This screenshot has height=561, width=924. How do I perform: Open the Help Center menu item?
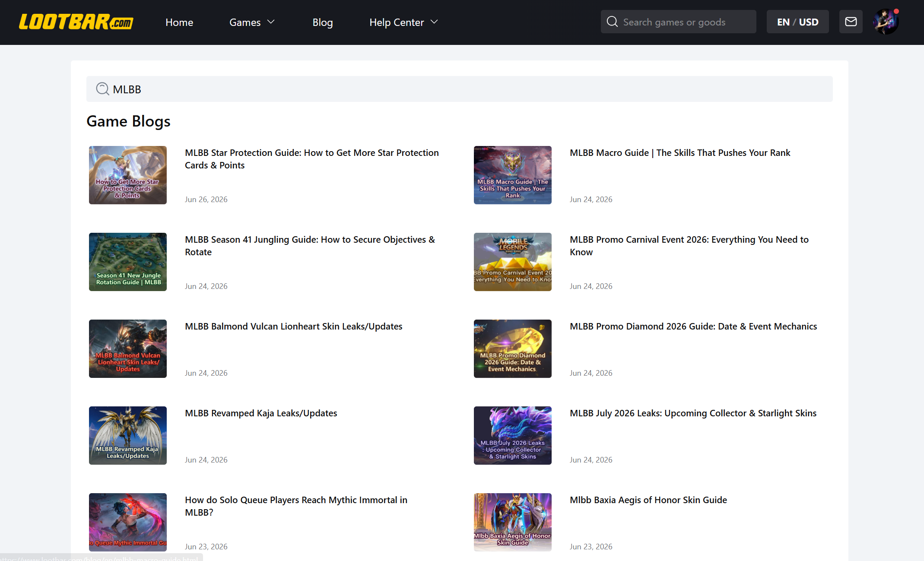(x=396, y=22)
